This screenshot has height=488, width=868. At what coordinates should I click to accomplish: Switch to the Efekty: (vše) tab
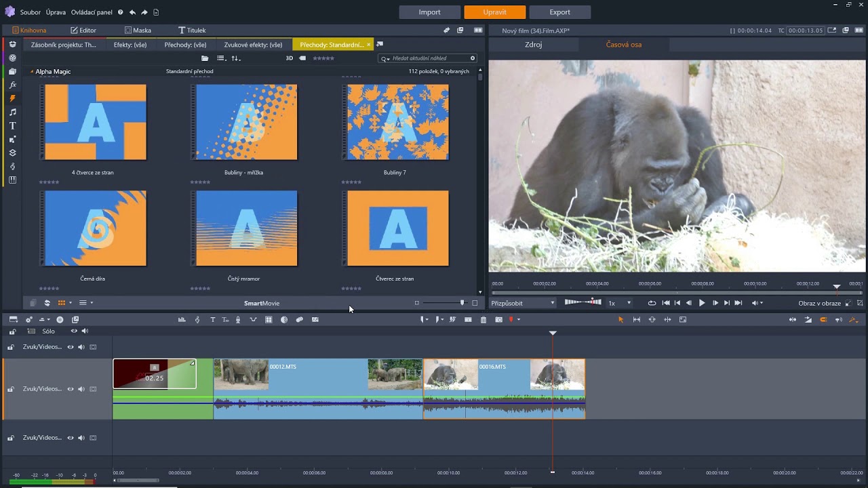(x=130, y=45)
